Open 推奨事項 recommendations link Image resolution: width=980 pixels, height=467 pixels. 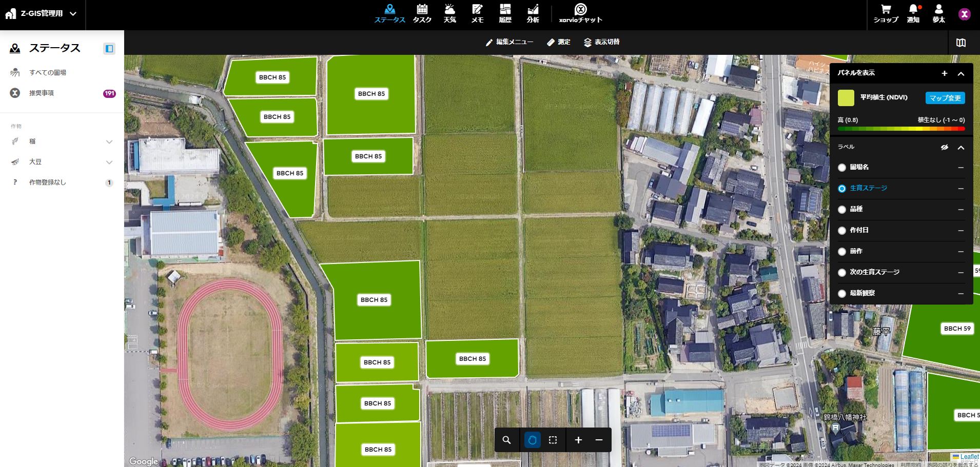[x=42, y=93]
